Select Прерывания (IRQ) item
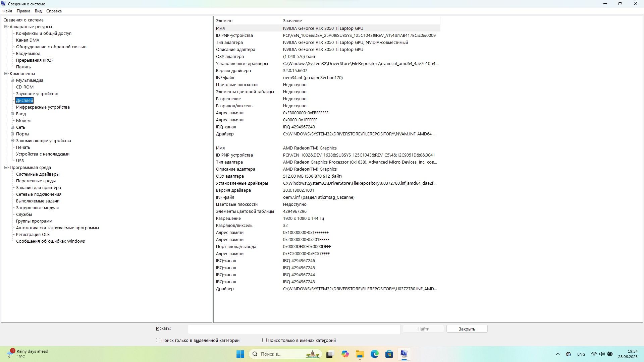The width and height of the screenshot is (644, 362). pos(34,60)
